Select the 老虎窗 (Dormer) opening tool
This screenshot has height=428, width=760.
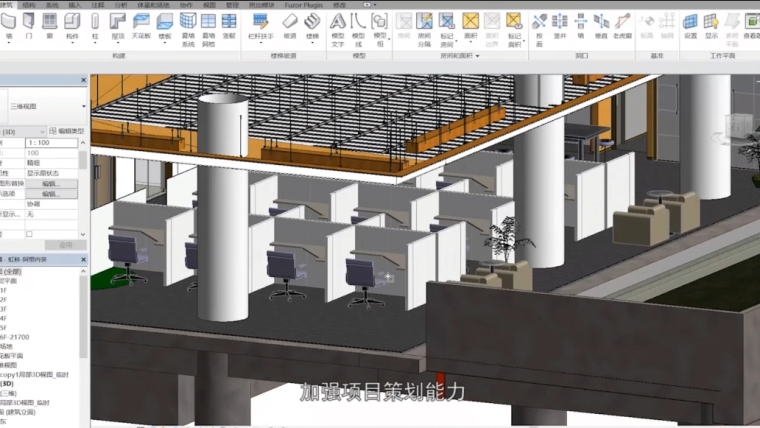(x=622, y=24)
